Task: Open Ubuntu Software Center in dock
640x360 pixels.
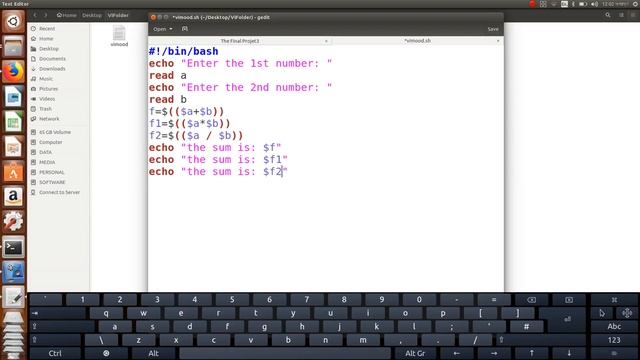Action: click(13, 172)
